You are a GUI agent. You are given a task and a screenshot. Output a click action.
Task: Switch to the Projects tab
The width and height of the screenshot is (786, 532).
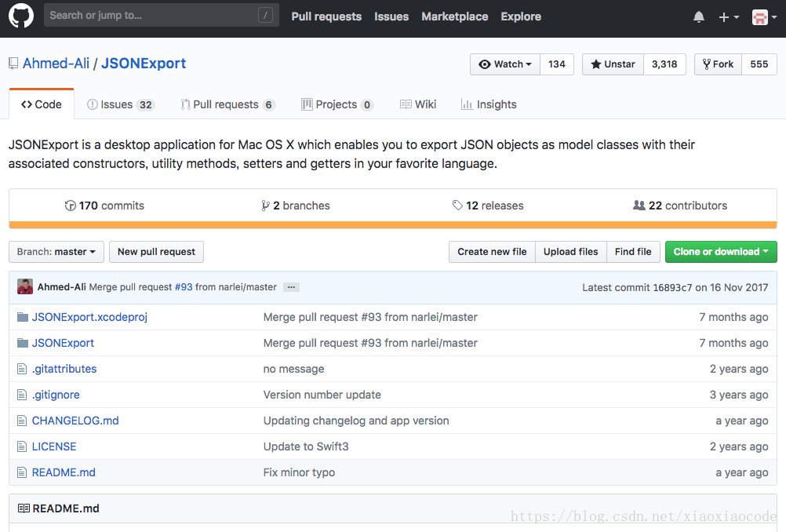tap(337, 104)
